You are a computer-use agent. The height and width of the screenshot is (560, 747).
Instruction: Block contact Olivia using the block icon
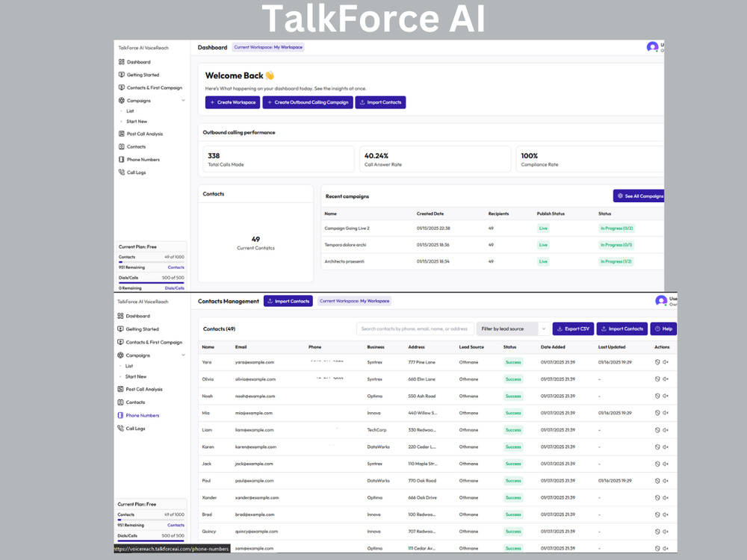point(657,379)
